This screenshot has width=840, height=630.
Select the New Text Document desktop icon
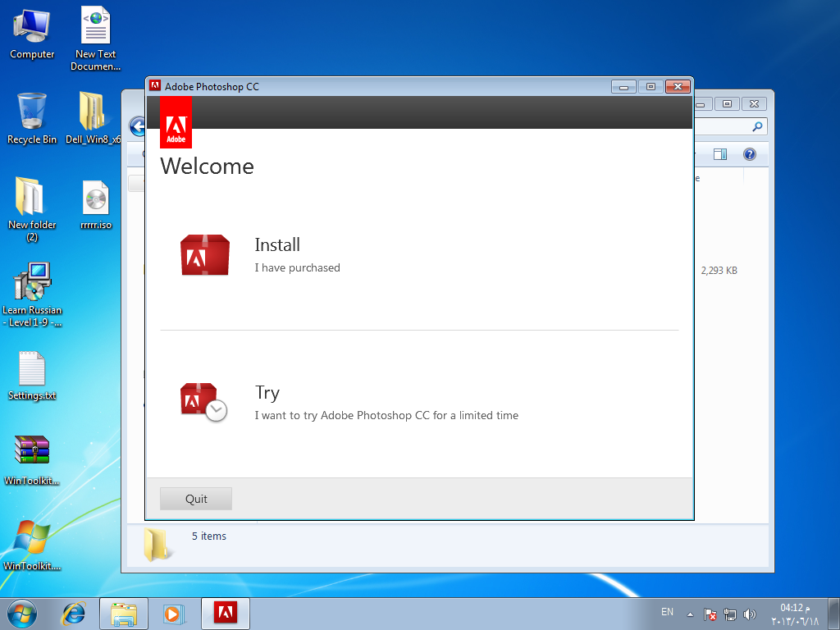pos(95,39)
